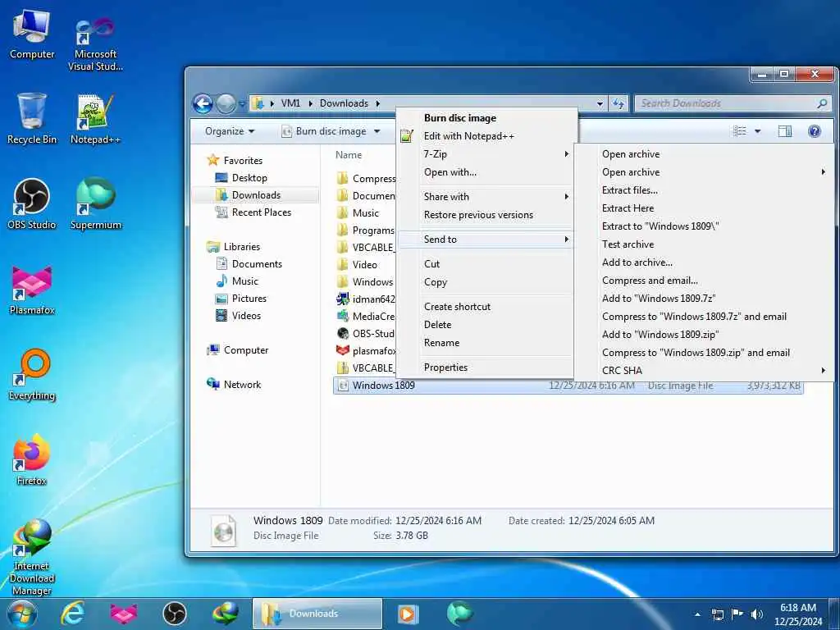Toggle the preview pane button
The height and width of the screenshot is (630, 840).
coord(785,131)
